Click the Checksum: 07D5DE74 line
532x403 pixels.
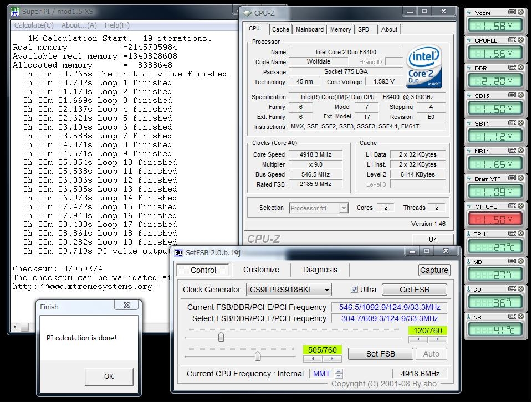click(x=57, y=269)
